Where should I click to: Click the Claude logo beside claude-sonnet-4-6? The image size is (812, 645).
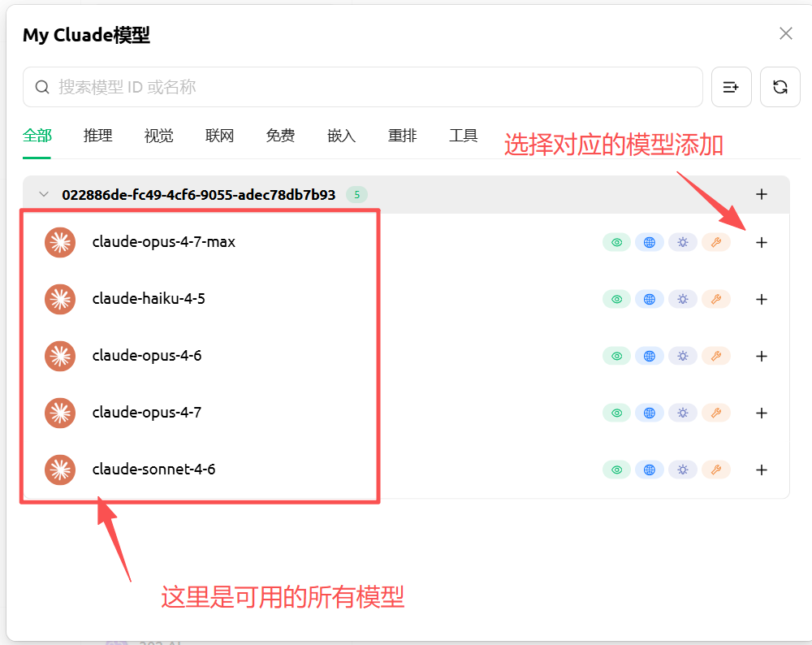click(60, 470)
